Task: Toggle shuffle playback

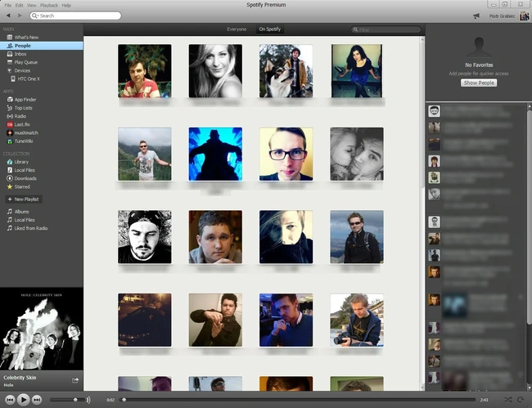Action: pos(507,400)
